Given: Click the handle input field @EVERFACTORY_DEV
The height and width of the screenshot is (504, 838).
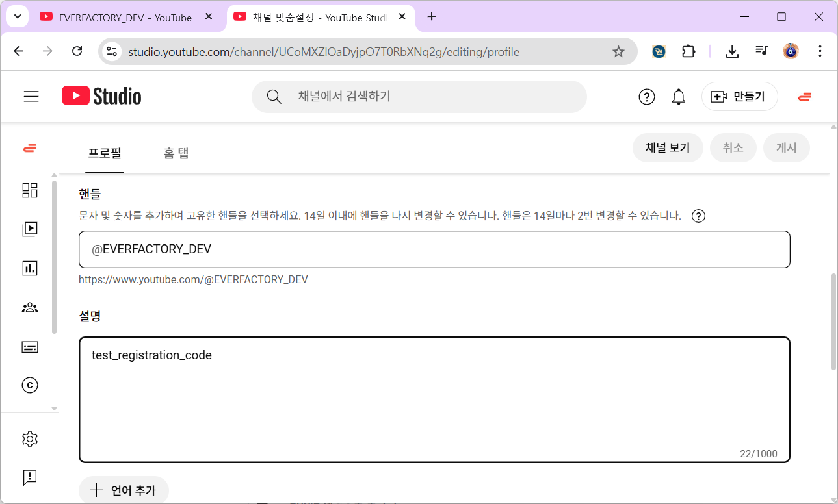Looking at the screenshot, I should coord(434,249).
